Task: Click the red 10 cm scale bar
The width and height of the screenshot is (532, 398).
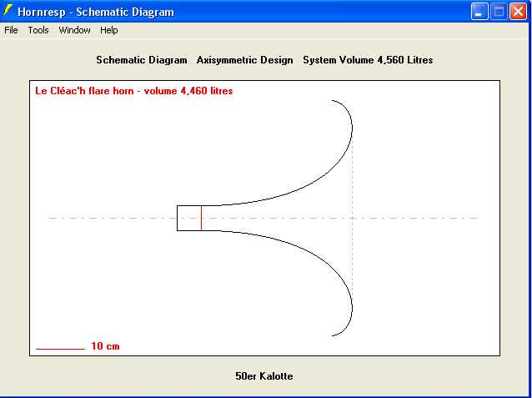Action: point(60,349)
